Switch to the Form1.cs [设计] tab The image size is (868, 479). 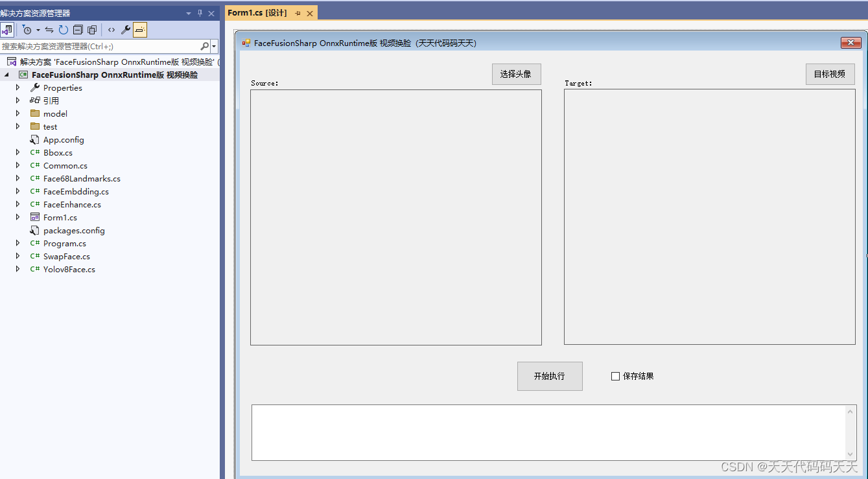257,13
